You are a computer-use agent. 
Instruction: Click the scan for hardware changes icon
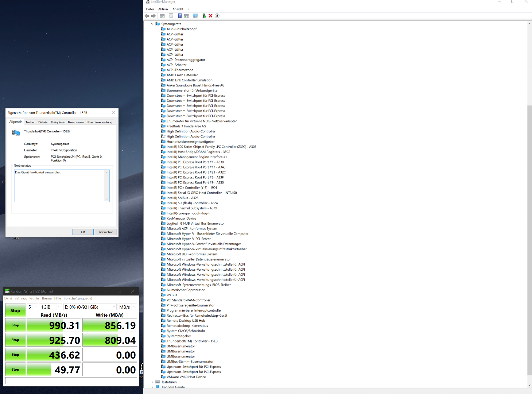click(x=195, y=16)
